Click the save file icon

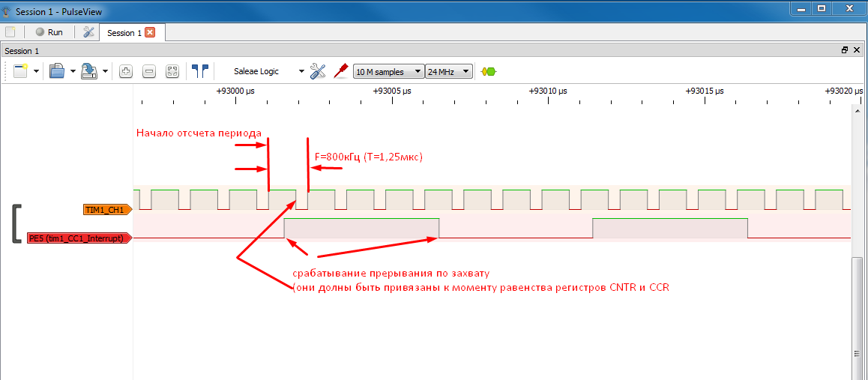tap(89, 71)
